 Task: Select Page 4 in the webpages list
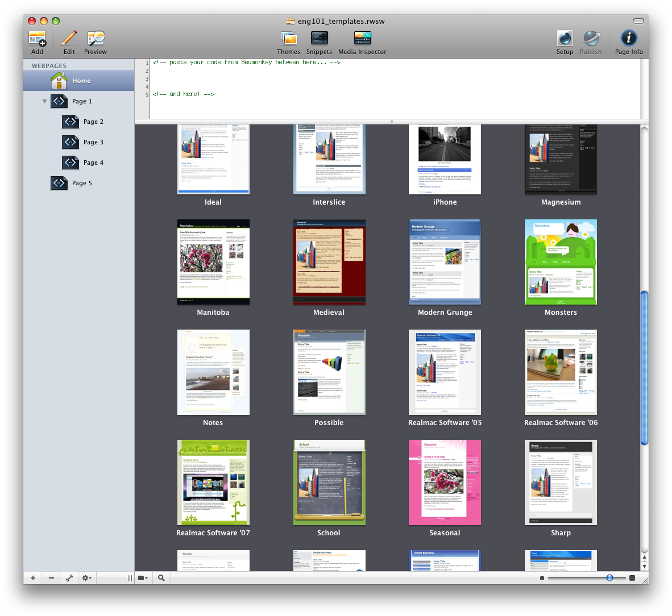pyautogui.click(x=79, y=163)
